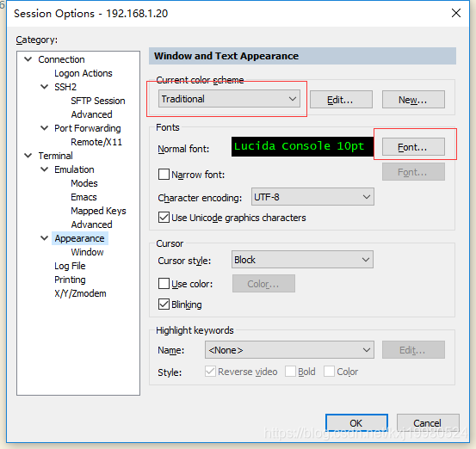The width and height of the screenshot is (476, 449).
Task: Select Remote/X11 in the tree
Action: [96, 142]
